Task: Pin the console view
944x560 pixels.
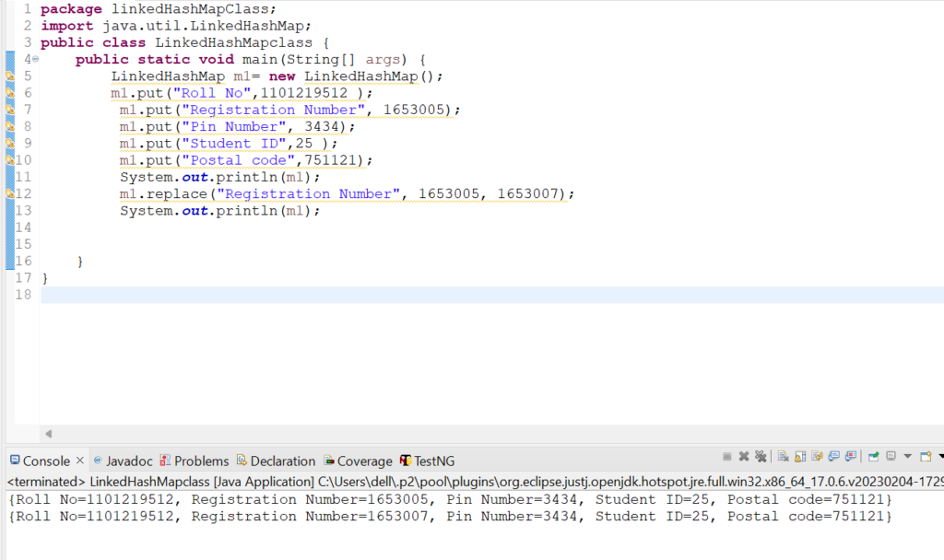Action: 874,457
